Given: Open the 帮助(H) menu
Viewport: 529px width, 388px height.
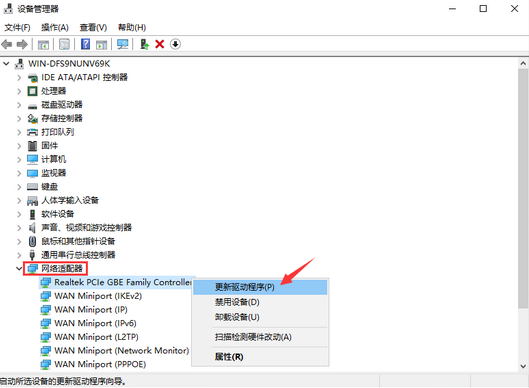Looking at the screenshot, I should 132,27.
